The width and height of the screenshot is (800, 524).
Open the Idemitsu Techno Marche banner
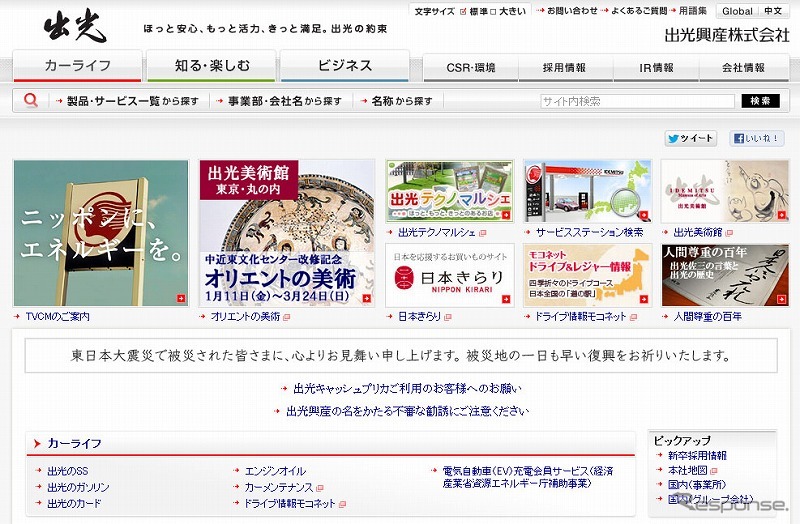tap(449, 191)
